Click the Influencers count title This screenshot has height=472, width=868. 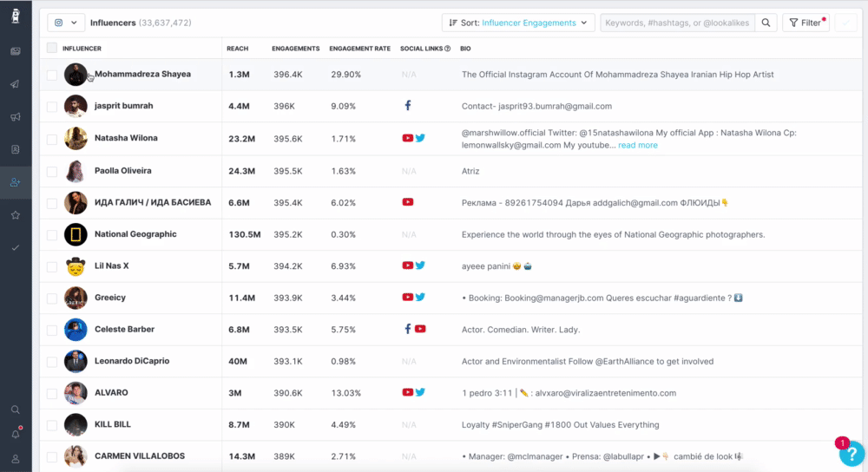pos(141,23)
